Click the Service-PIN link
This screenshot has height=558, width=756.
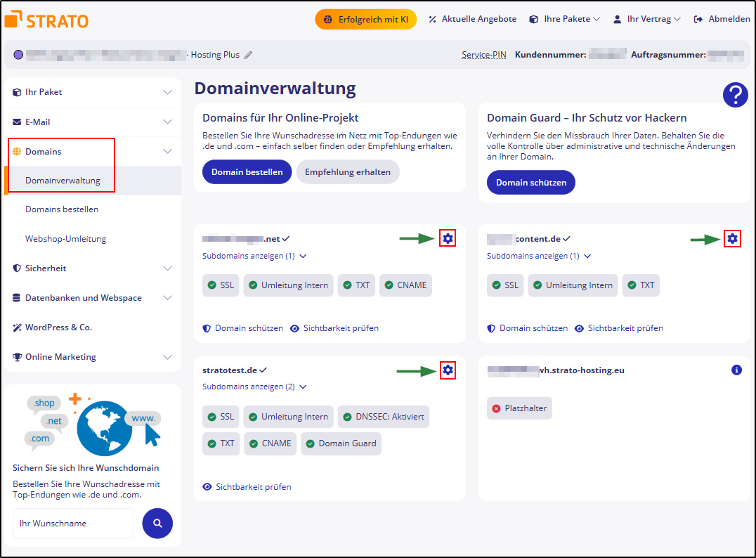484,55
